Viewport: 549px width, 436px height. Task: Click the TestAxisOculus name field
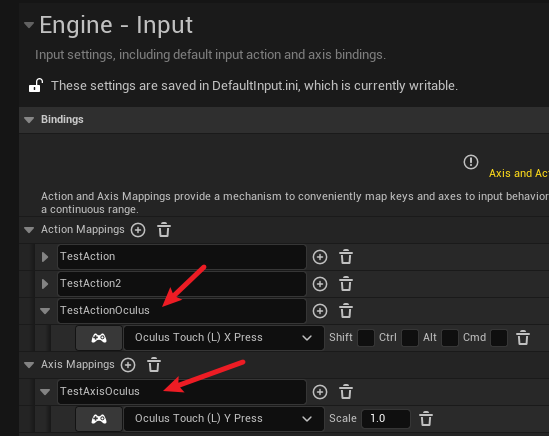[x=182, y=392]
